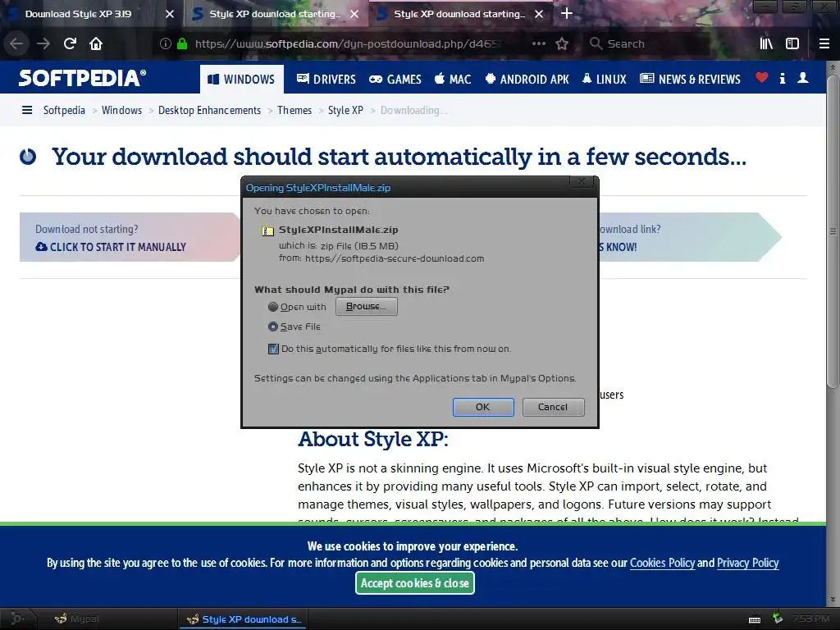Image resolution: width=840 pixels, height=630 pixels.
Task: Open the Softpedia user account icon
Action: point(803,78)
